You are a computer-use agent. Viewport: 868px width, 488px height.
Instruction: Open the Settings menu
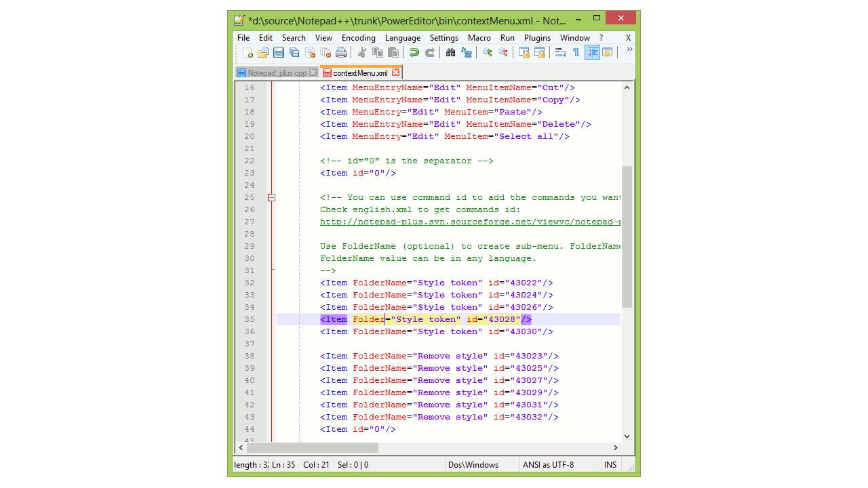[444, 38]
